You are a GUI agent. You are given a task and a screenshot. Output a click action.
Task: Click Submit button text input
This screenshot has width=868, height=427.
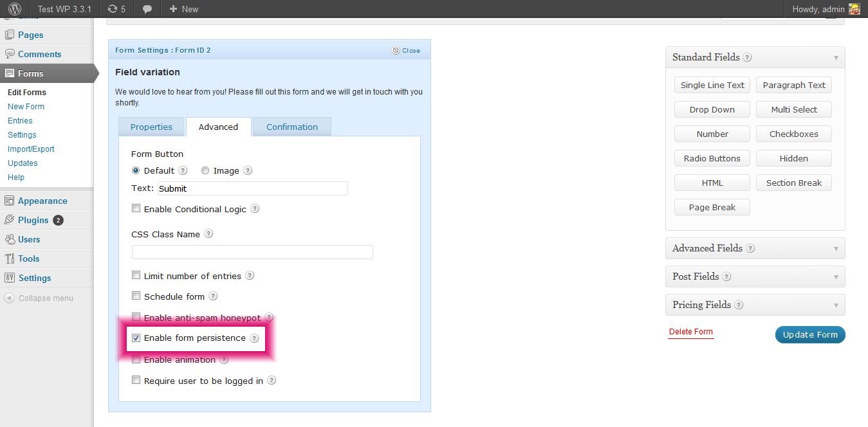point(252,188)
